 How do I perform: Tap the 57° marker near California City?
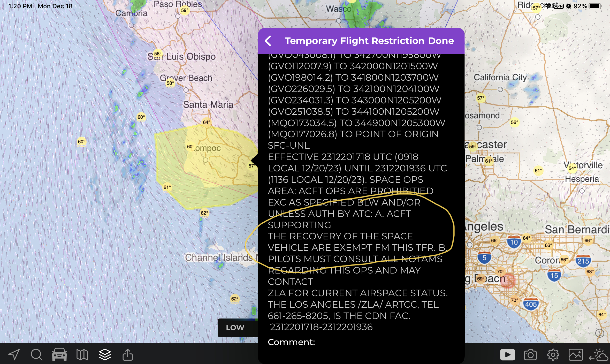[x=481, y=98]
